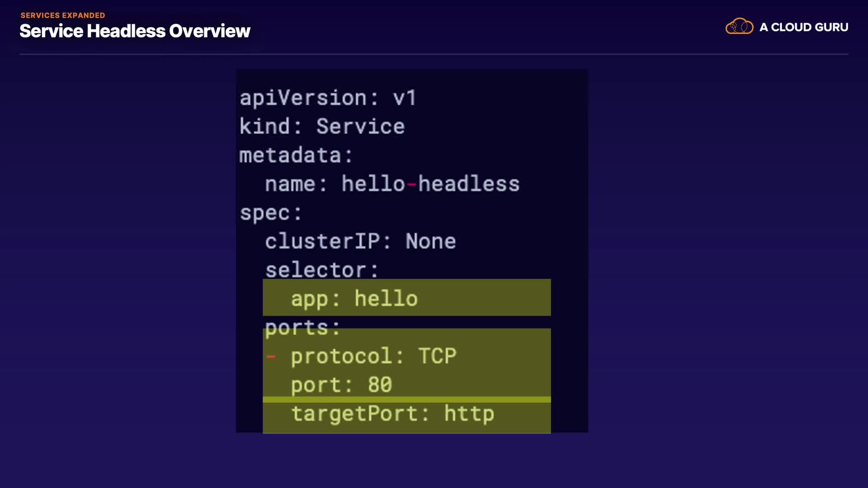Click the selector: key
This screenshot has height=488, width=868.
point(321,270)
